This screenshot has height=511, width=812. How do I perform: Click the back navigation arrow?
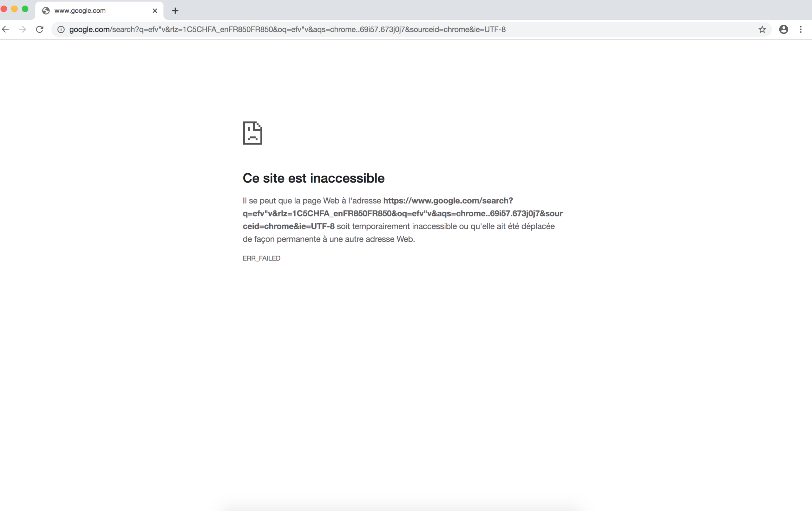click(5, 30)
